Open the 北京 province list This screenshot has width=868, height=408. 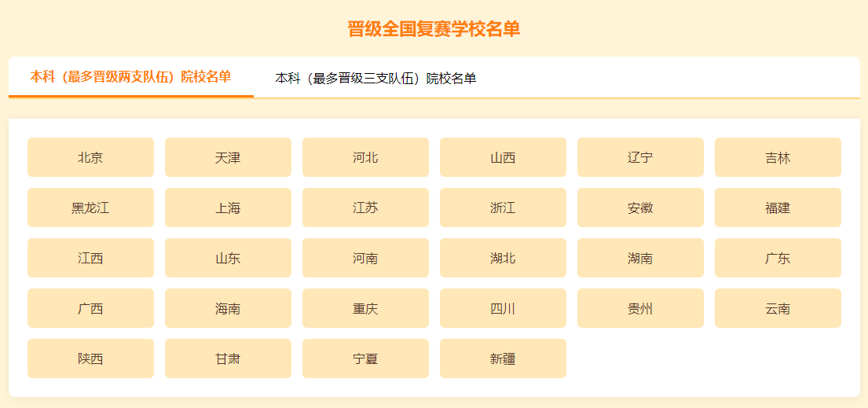tap(91, 157)
